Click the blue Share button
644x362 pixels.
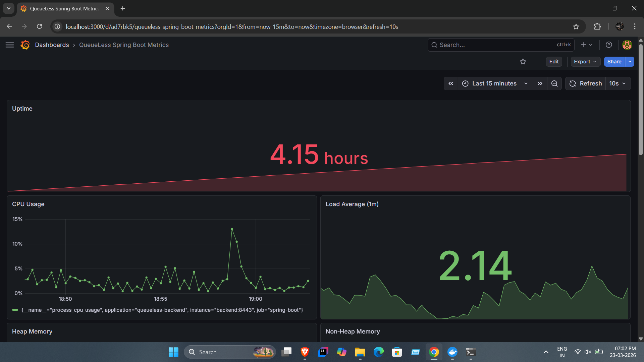point(614,62)
